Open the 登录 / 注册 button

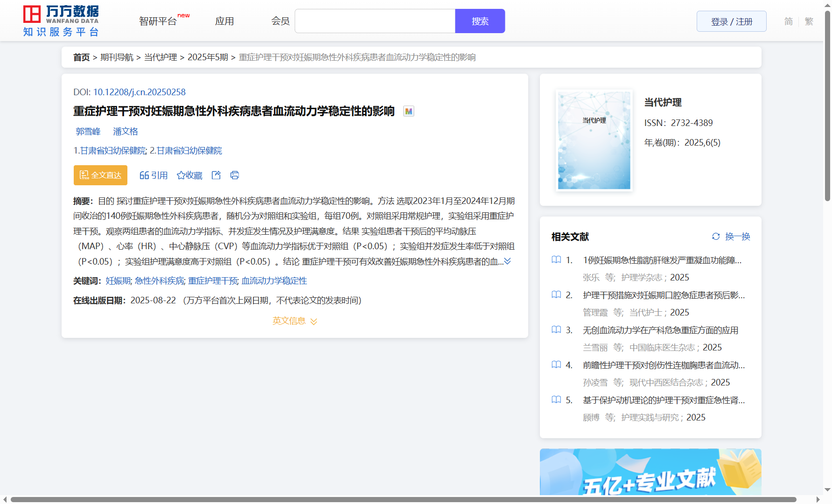point(731,21)
